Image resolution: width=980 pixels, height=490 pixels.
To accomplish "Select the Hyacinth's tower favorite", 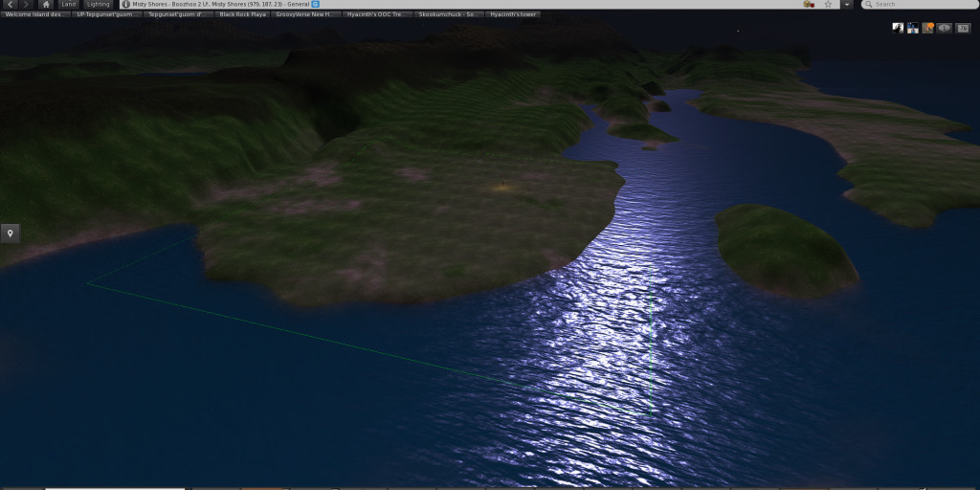I will (x=513, y=15).
